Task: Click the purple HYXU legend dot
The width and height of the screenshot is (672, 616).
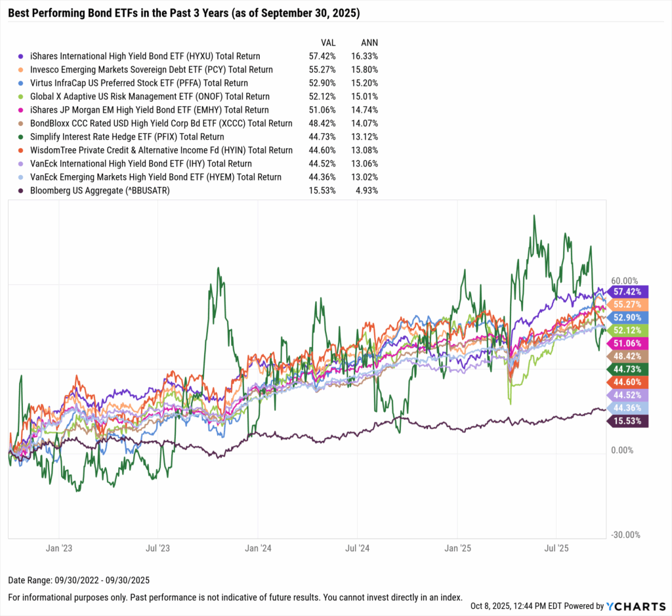Action: coord(23,56)
